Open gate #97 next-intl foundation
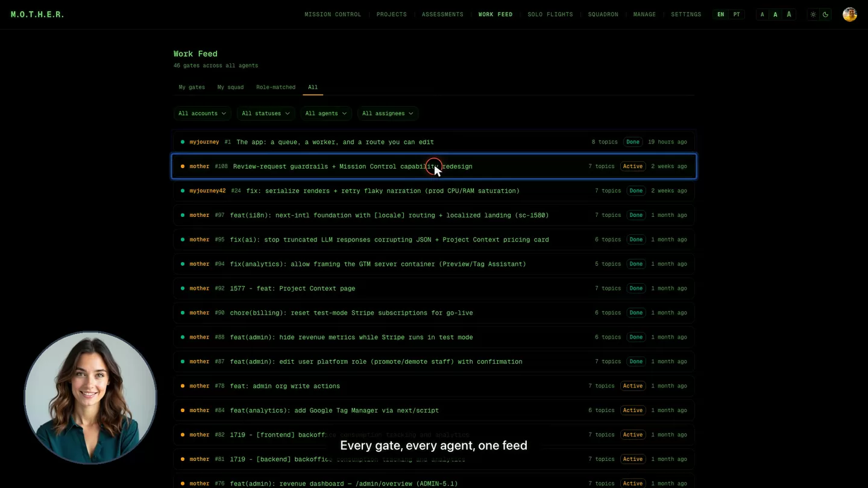Viewport: 868px width, 488px height. coord(434,215)
